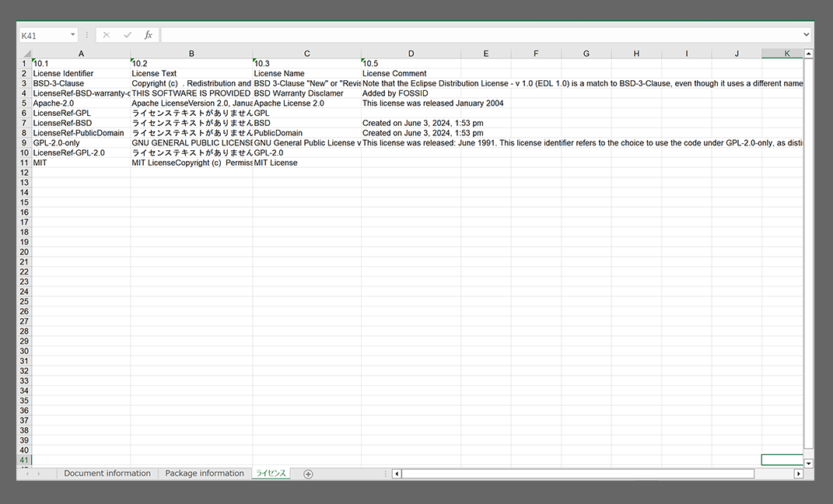Select column J header
The height and width of the screenshot is (504, 833).
[737, 54]
